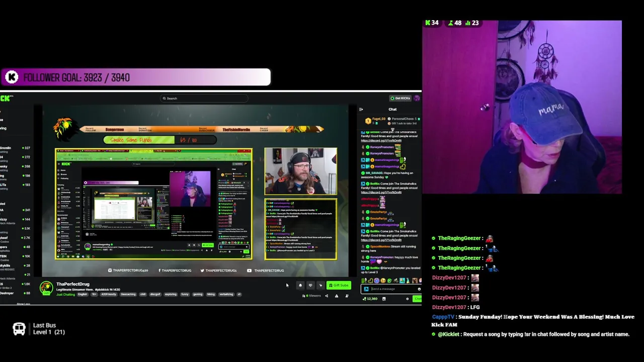Screen dimensions: 644x362
Task: Click SpaceMonkee username in chat
Action: (x=380, y=246)
